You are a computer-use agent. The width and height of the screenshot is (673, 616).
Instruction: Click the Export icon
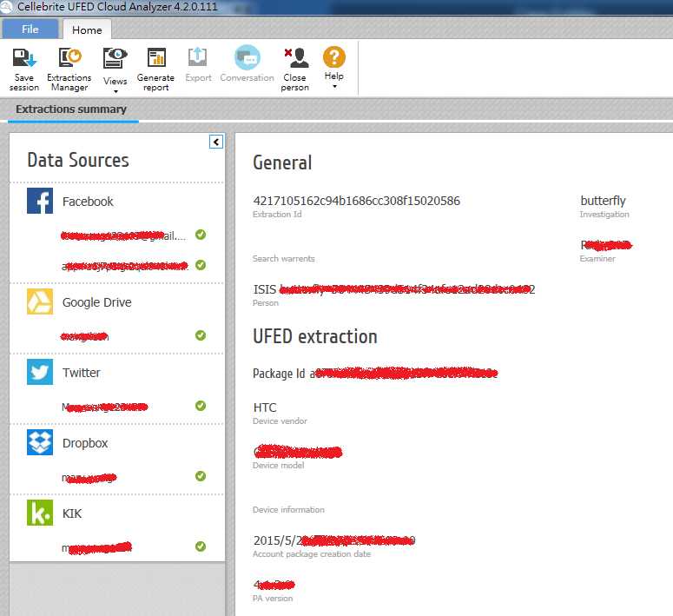(x=197, y=57)
